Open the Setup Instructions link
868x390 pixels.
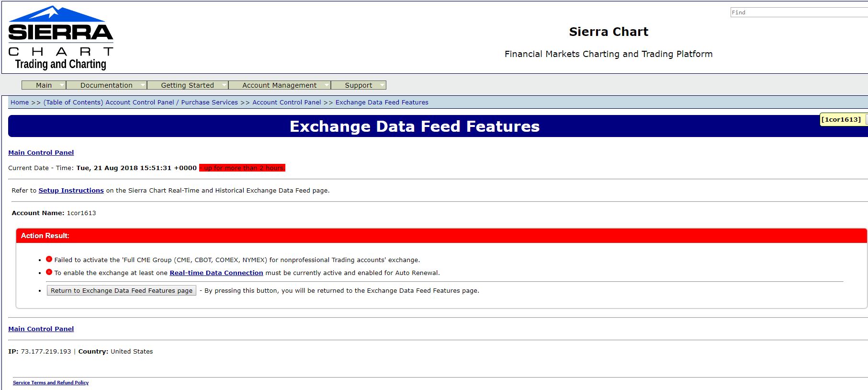(71, 191)
